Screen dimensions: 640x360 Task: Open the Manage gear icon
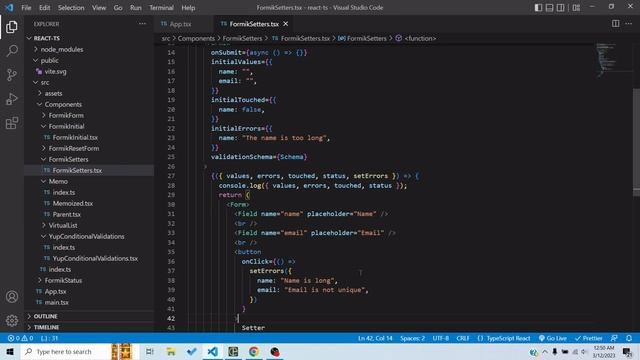12,320
